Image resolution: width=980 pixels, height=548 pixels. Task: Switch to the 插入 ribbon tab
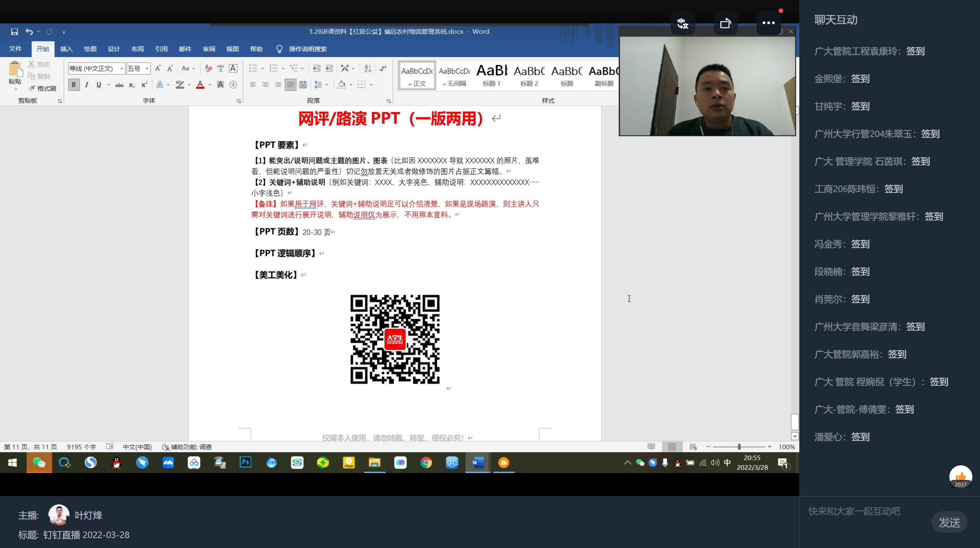66,49
